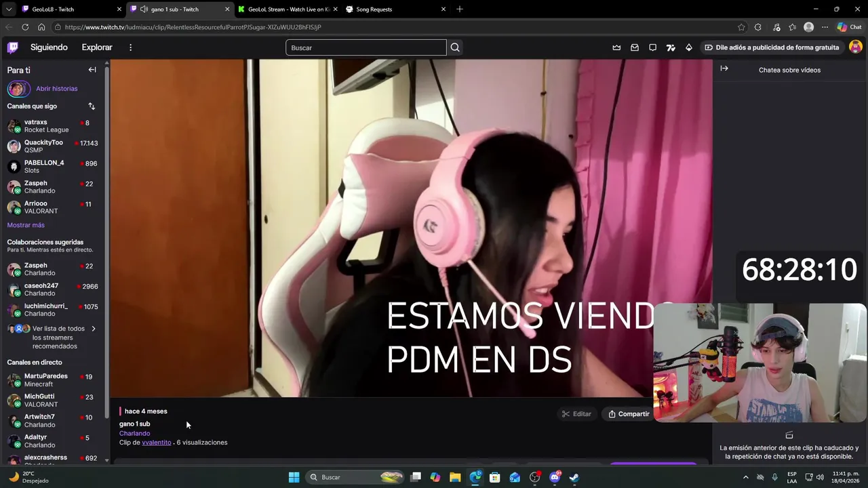868x488 pixels.
Task: Open the Explorar page
Action: point(97,47)
